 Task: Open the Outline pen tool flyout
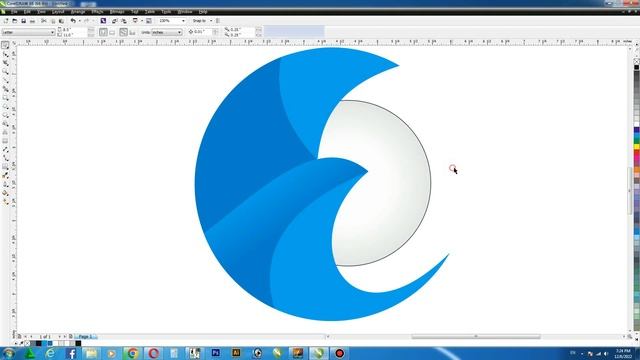[5, 184]
